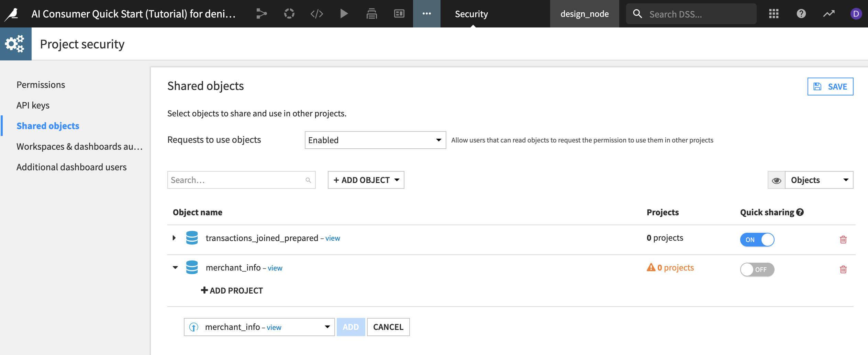The image size is (868, 355).
Task: Click the shared objects search field
Action: pos(241,180)
